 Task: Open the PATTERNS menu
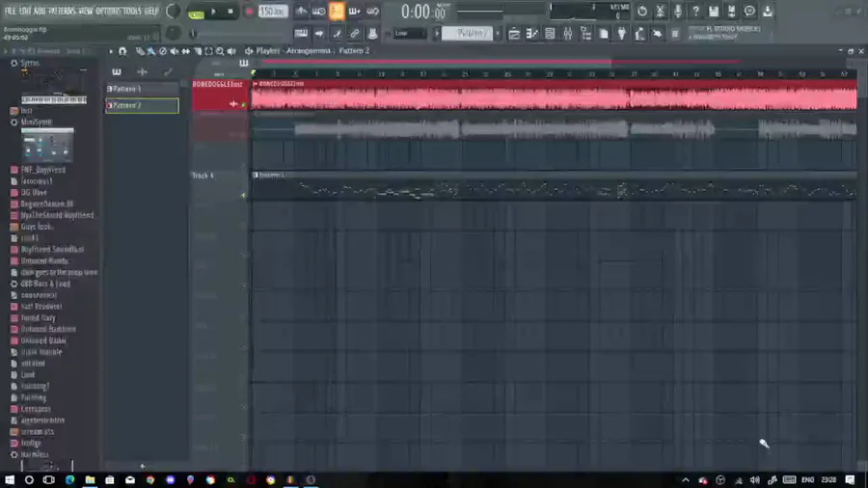(x=62, y=11)
